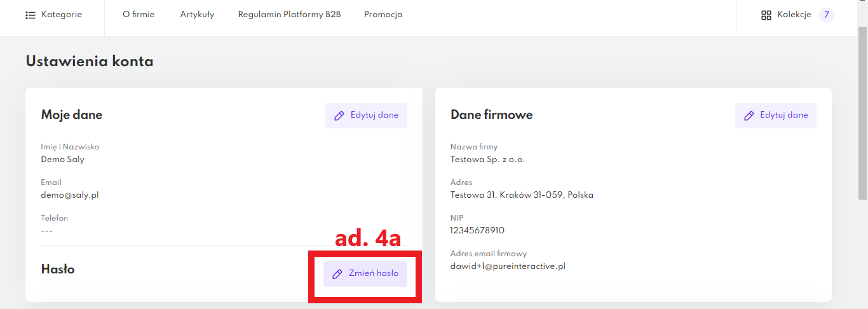This screenshot has width=868, height=309.
Task: Click the collections count badge showing 7
Action: pyautogui.click(x=826, y=15)
